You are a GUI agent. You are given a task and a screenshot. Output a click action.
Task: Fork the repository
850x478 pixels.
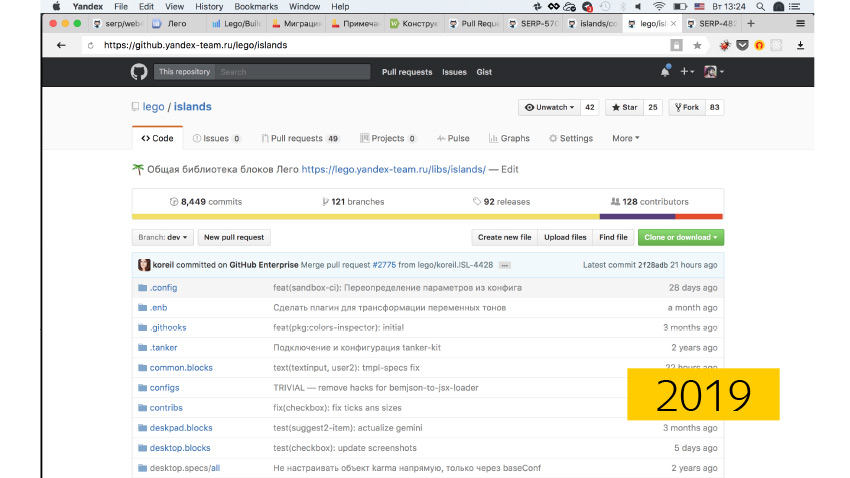pyautogui.click(x=687, y=107)
